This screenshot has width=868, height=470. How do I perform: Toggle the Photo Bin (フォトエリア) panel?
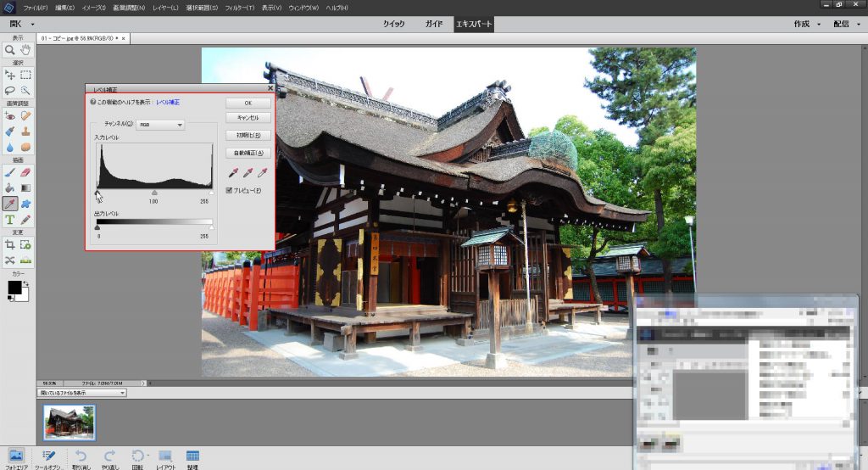click(x=15, y=456)
